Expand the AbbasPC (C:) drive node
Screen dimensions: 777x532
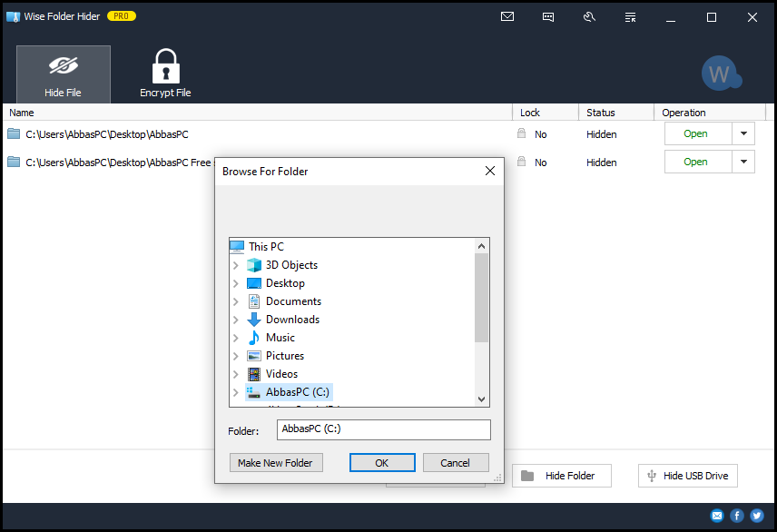coord(236,392)
